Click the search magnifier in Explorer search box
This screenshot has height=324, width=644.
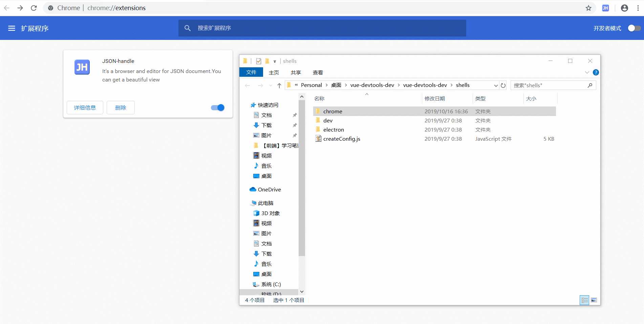[590, 86]
